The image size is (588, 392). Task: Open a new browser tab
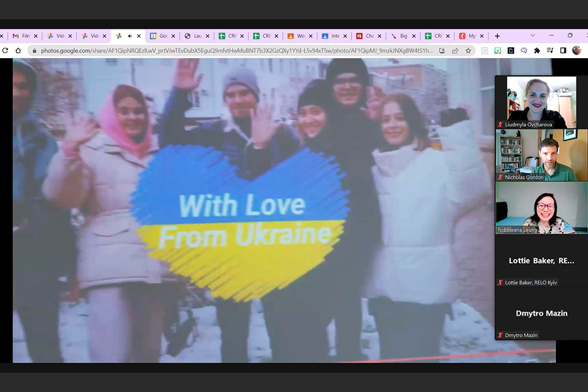[497, 36]
